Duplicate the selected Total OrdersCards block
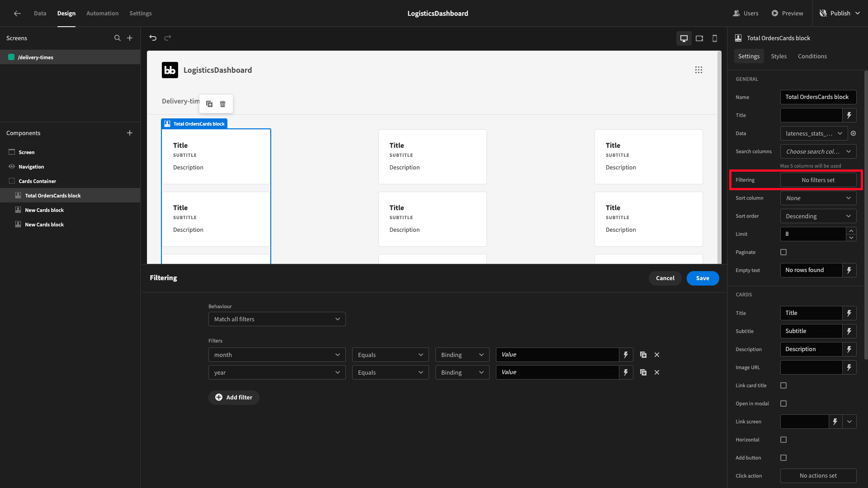Viewport: 868px width, 488px height. tap(209, 104)
